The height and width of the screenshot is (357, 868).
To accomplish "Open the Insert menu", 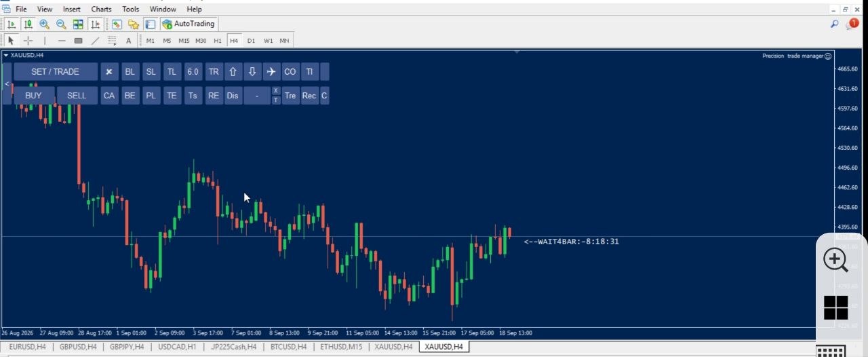I will [71, 9].
